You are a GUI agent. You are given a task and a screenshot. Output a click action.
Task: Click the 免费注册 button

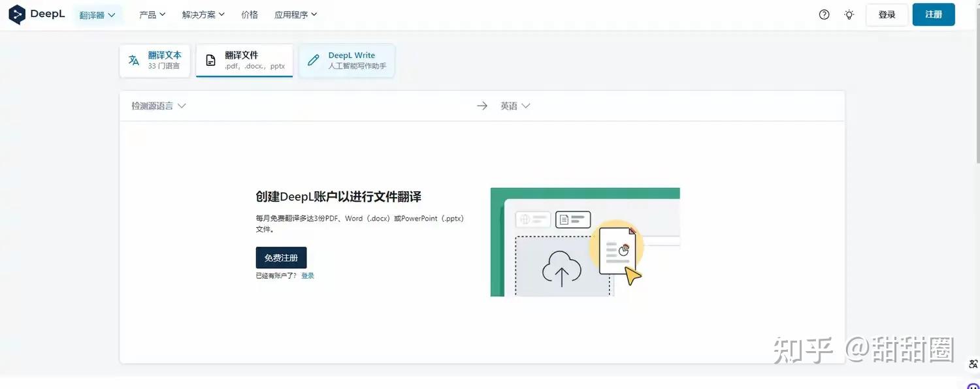[x=281, y=258]
